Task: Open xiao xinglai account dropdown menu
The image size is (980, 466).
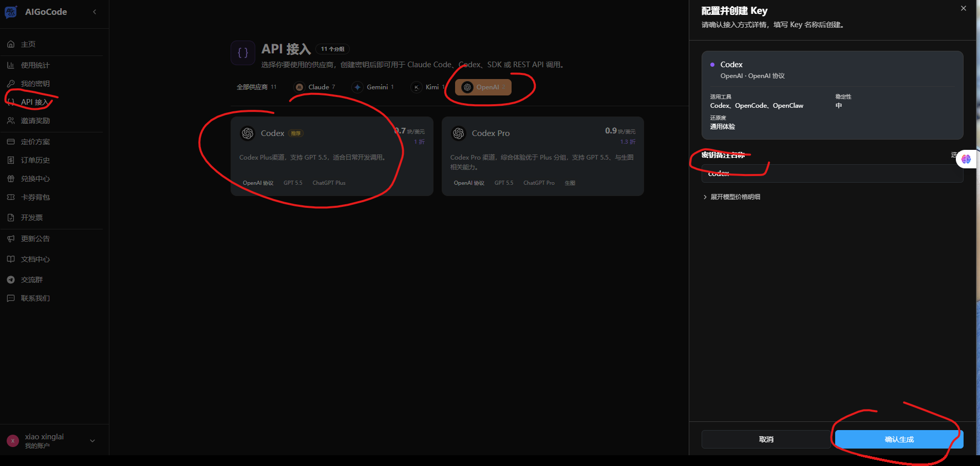Action: coord(51,440)
